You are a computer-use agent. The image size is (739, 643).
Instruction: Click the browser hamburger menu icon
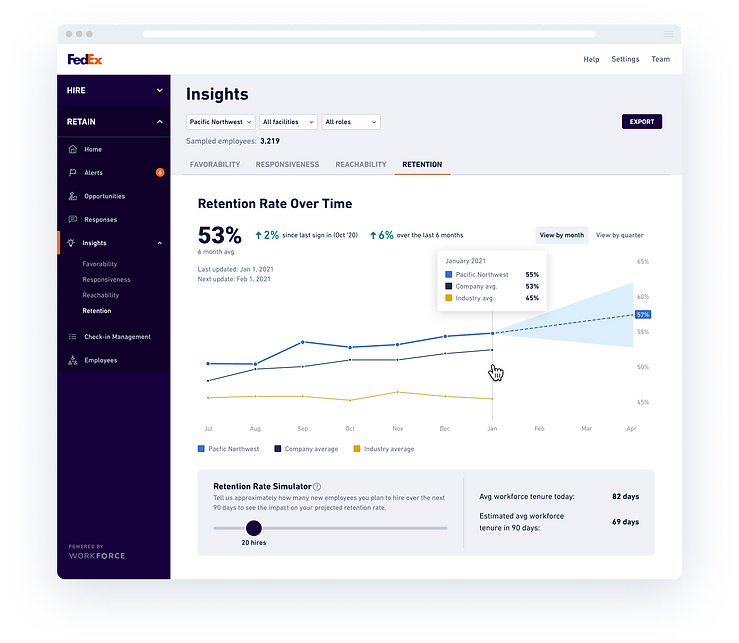pos(668,34)
